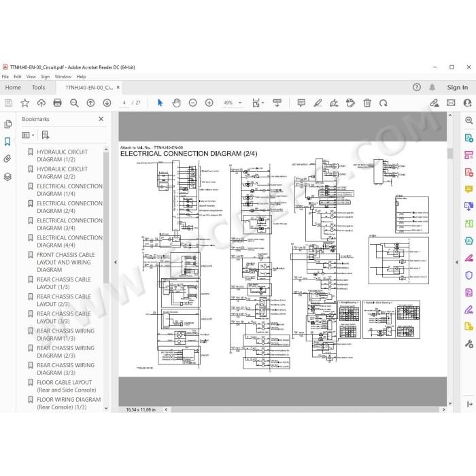The width and height of the screenshot is (476, 476).
Task: Open the View menu
Action: coord(31,77)
